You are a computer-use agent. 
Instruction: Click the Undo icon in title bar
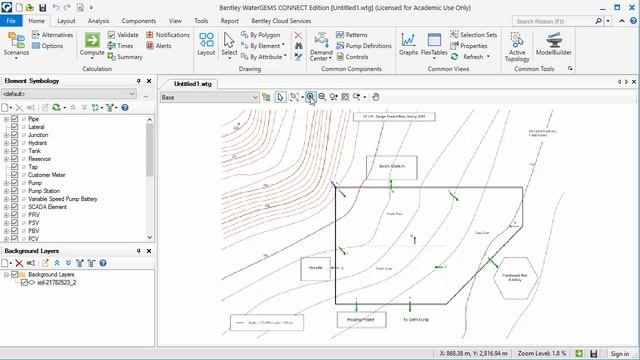click(x=56, y=8)
